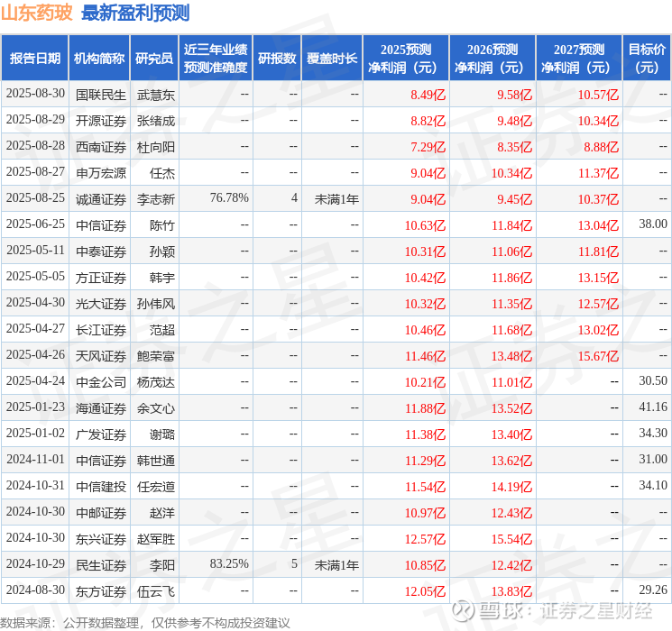The image size is (672, 631).
Task: Click the 山东药玻 title text
Action: point(37,13)
